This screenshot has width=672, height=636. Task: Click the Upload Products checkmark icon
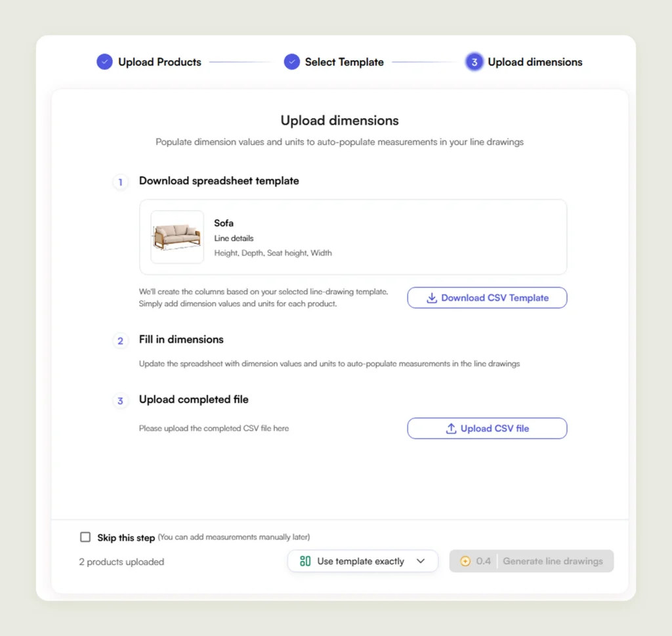104,62
